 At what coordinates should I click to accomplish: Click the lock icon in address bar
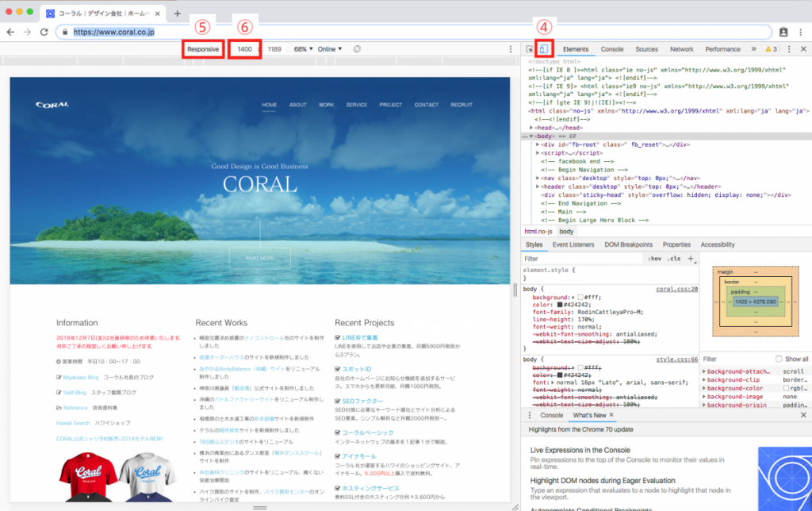[x=65, y=32]
